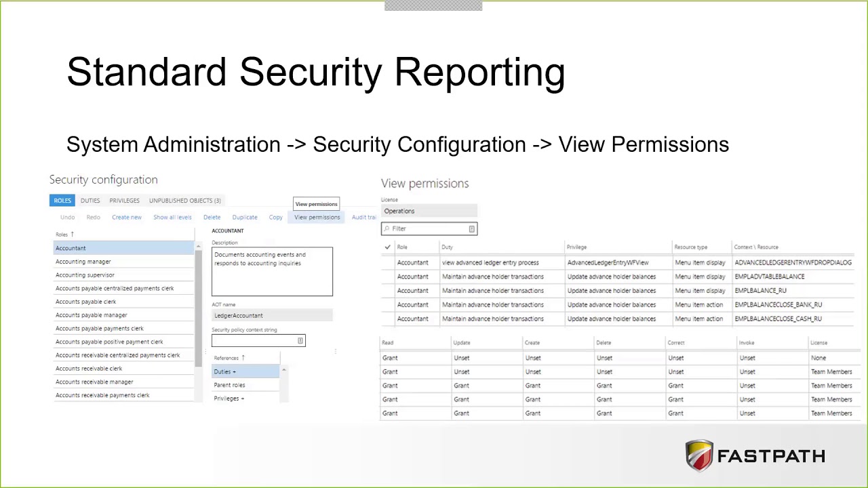Click the View permissions button
Viewport: 868px width, 488px height.
tap(317, 218)
